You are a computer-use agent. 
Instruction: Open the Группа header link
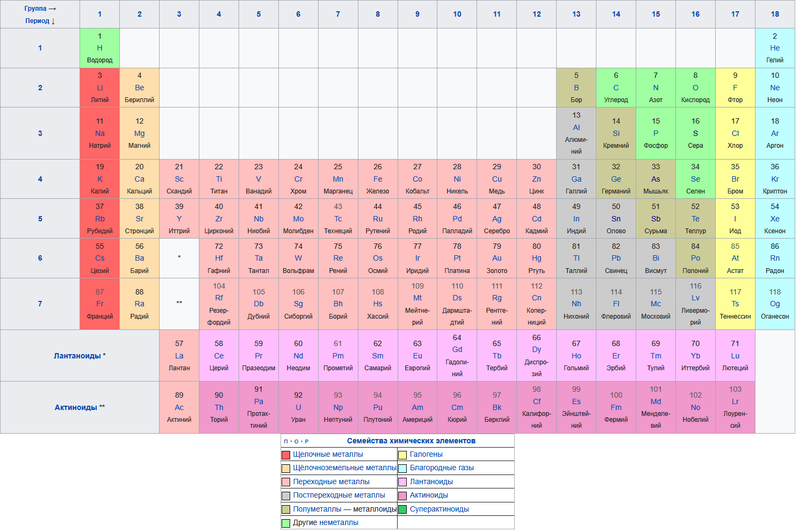click(35, 9)
